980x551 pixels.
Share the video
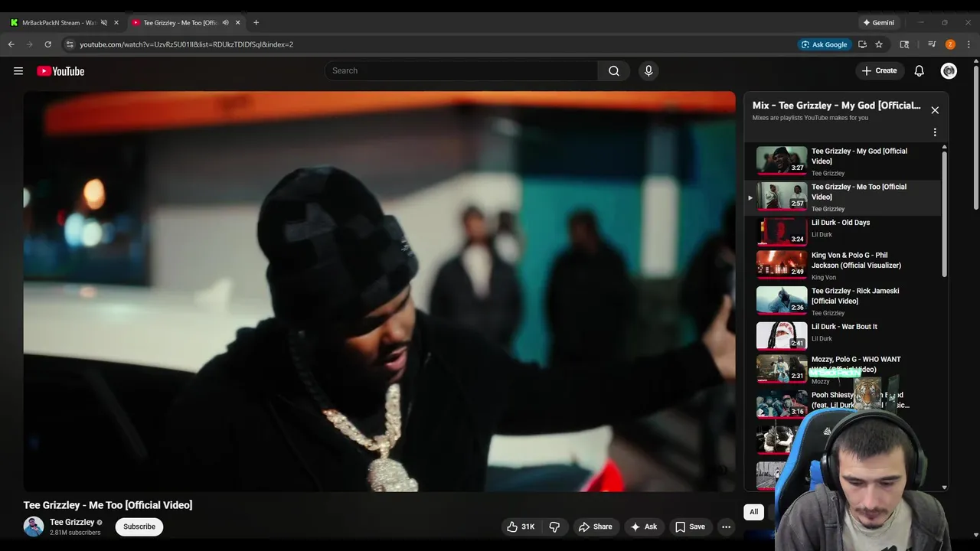595,527
